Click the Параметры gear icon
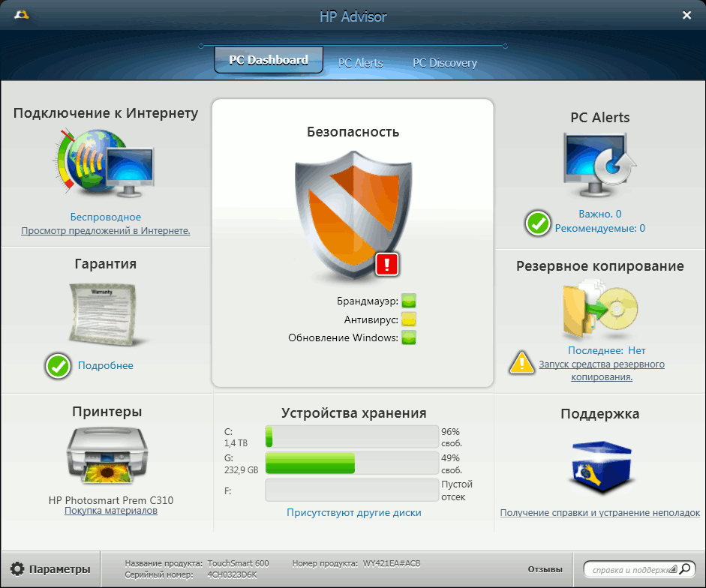This screenshot has width=706, height=588. point(17,569)
